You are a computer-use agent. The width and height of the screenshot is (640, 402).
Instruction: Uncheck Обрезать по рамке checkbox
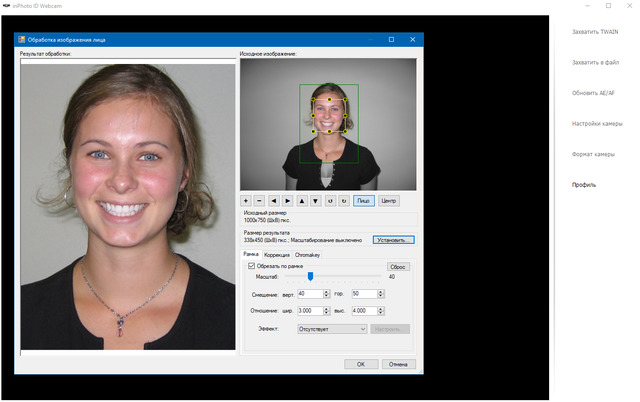pyautogui.click(x=251, y=266)
